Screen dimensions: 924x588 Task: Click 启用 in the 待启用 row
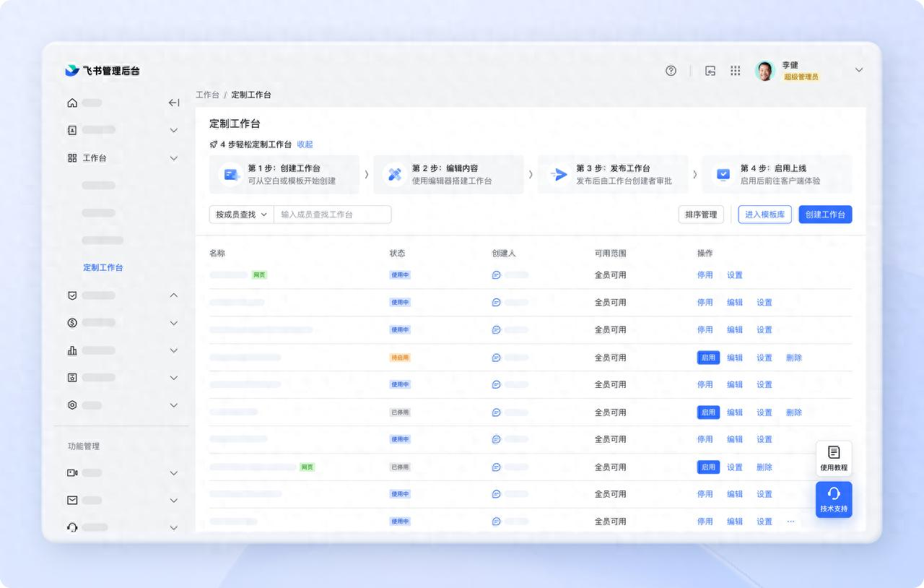(x=708, y=358)
